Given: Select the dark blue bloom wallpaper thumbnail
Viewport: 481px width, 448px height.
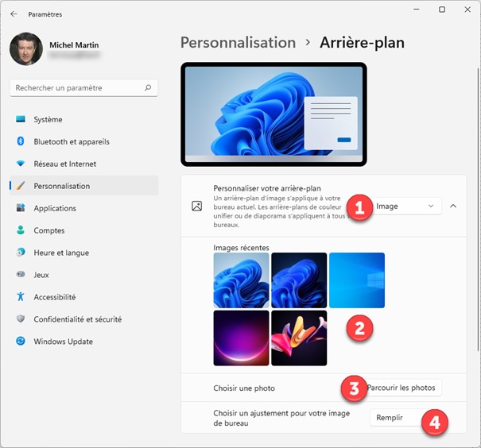Looking at the screenshot, I should (299, 280).
